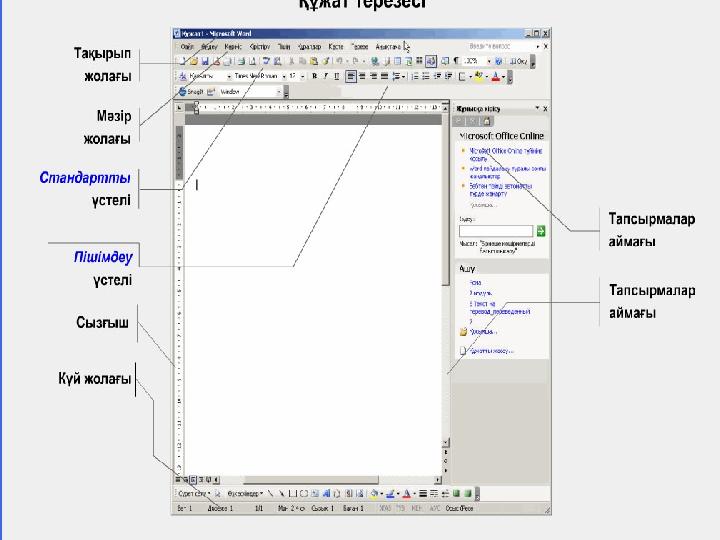This screenshot has height=540, width=720.
Task: Click the horizontal scrollbar thumb
Action: [311, 480]
